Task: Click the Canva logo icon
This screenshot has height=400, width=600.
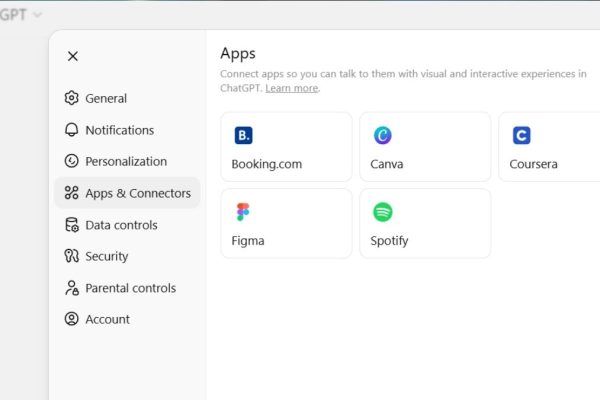Action: (x=382, y=135)
